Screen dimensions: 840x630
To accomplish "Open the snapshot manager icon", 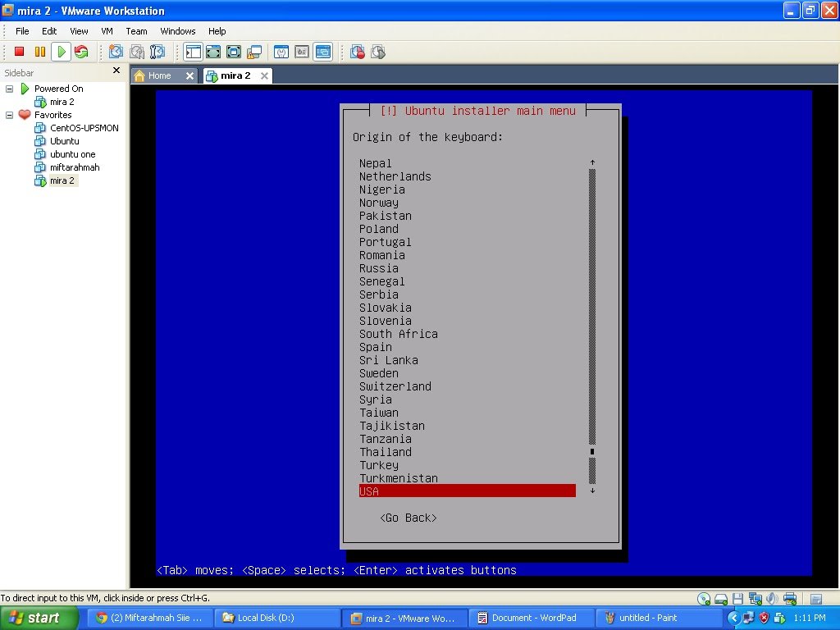I will click(x=157, y=52).
